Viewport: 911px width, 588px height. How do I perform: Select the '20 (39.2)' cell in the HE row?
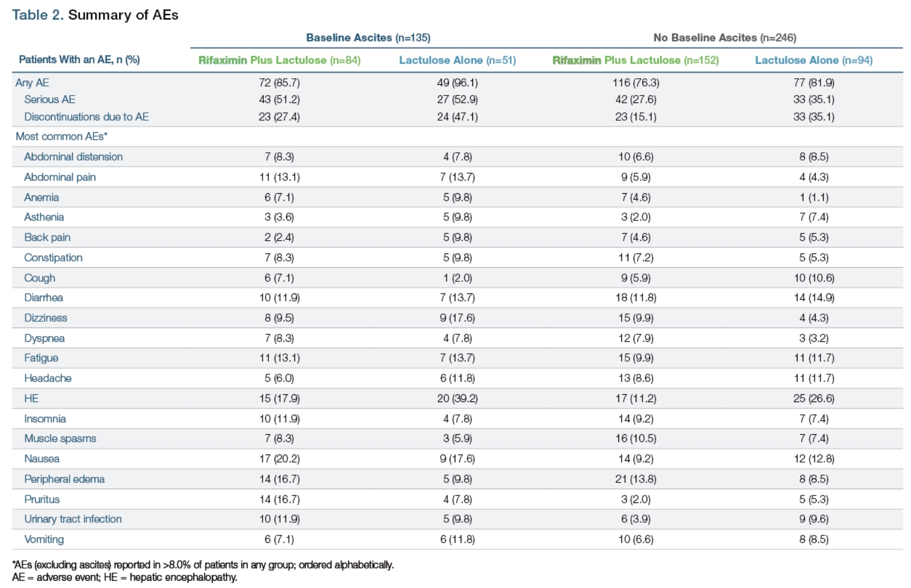[x=457, y=398]
